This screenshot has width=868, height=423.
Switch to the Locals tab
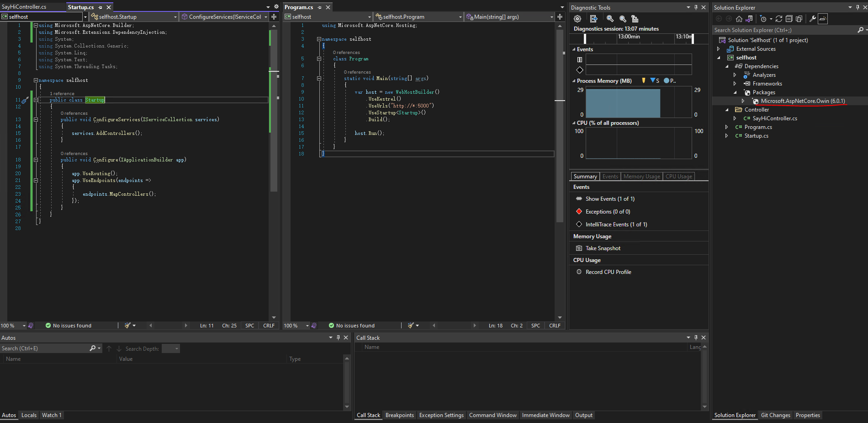pos(29,415)
